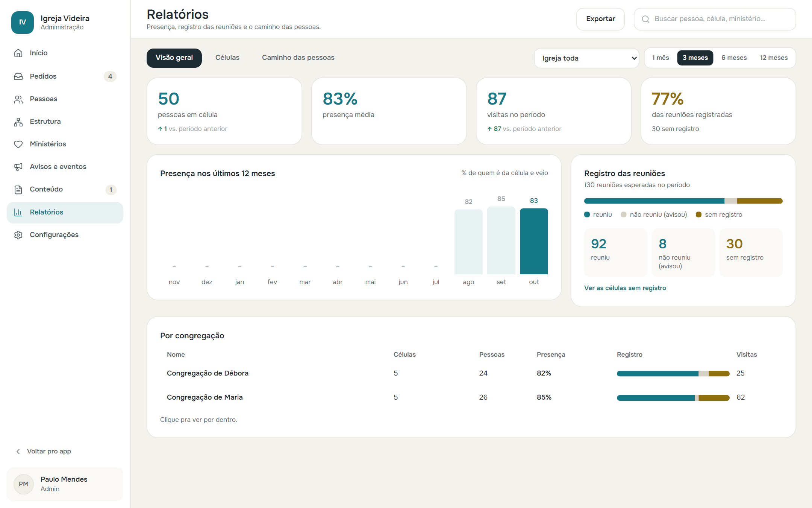This screenshot has height=508, width=812.
Task: Open Pessoas in the sidebar
Action: click(x=65, y=99)
